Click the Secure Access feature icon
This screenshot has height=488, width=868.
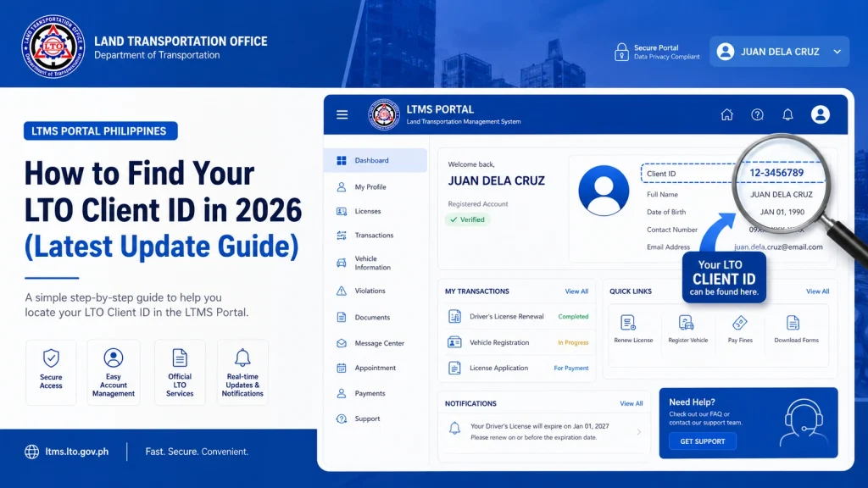[51, 358]
